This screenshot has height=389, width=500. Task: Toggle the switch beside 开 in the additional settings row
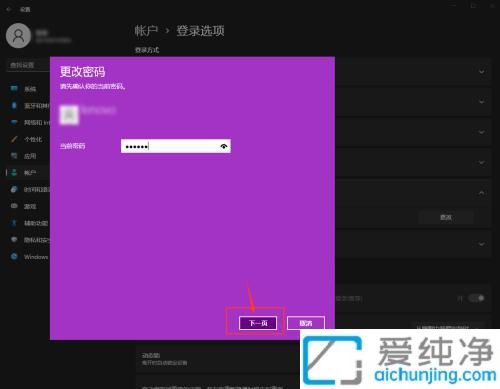(476, 298)
